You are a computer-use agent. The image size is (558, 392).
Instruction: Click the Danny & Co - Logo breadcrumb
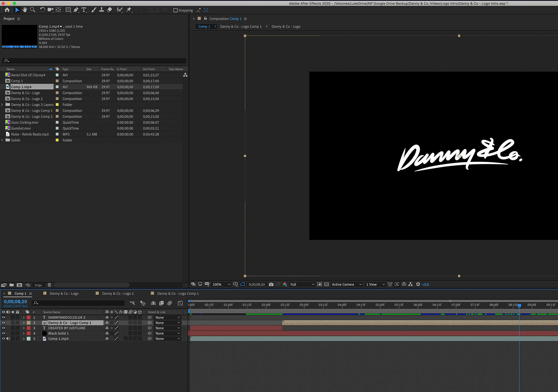tap(286, 26)
